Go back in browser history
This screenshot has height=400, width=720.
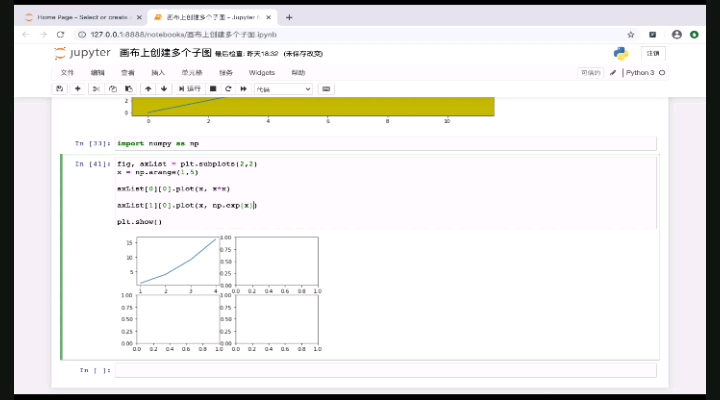pos(26,34)
